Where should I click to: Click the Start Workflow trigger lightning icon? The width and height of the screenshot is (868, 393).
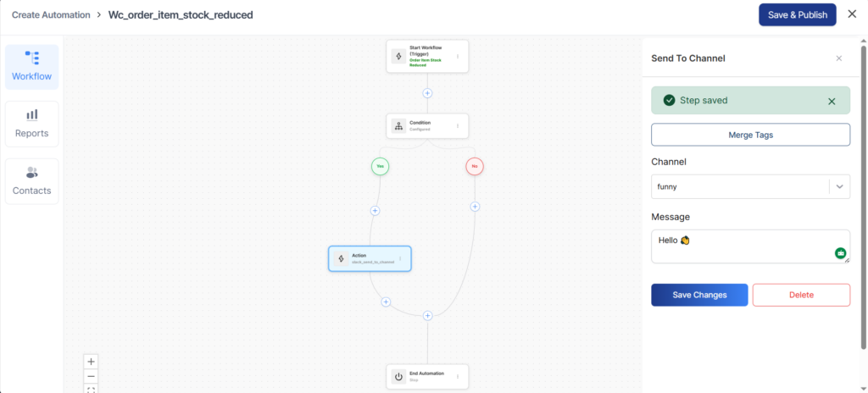[x=398, y=57]
